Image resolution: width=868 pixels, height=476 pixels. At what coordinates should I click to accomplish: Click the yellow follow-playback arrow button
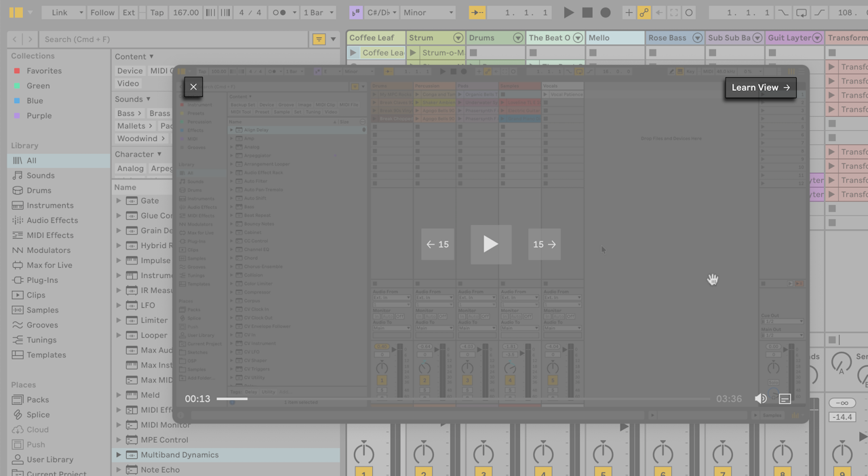[477, 12]
